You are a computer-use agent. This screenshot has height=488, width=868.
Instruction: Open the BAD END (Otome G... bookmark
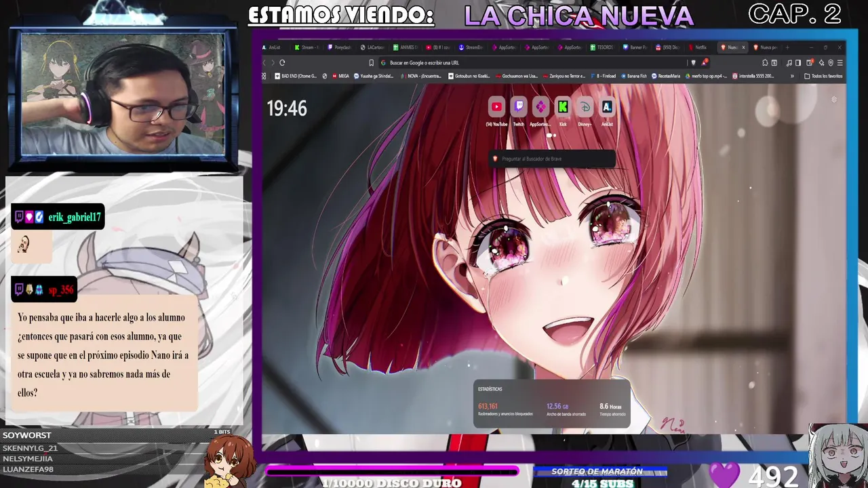(x=296, y=76)
